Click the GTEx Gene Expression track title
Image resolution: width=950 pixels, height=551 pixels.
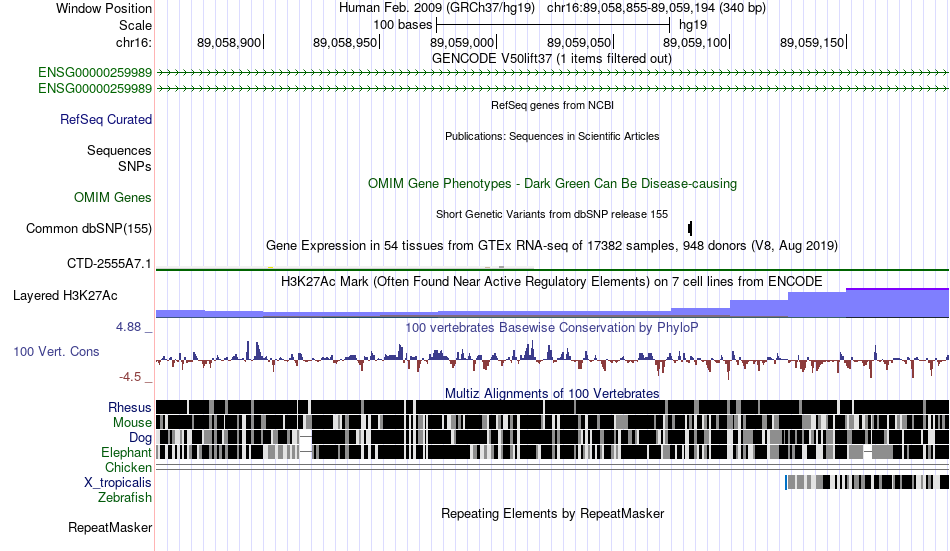pyautogui.click(x=552, y=245)
